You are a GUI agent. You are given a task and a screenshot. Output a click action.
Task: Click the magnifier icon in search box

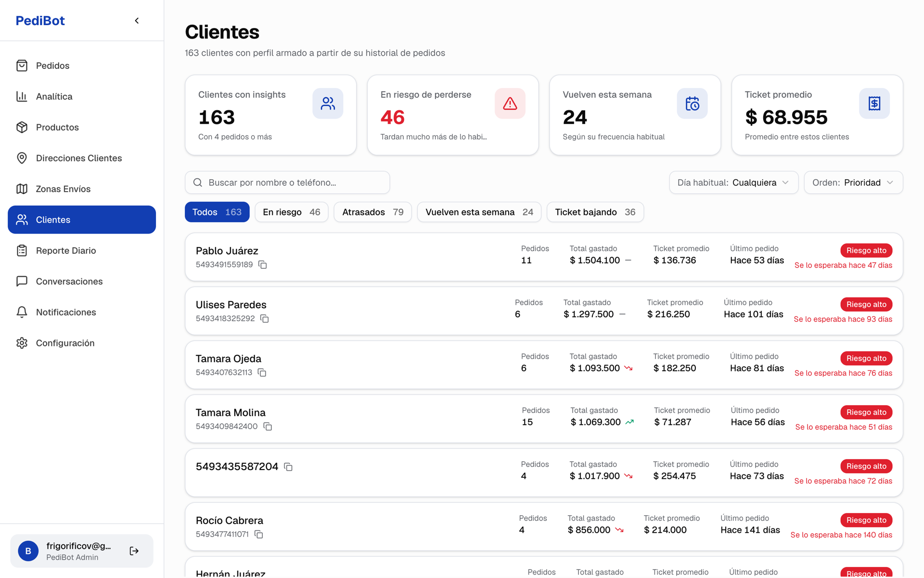(198, 183)
